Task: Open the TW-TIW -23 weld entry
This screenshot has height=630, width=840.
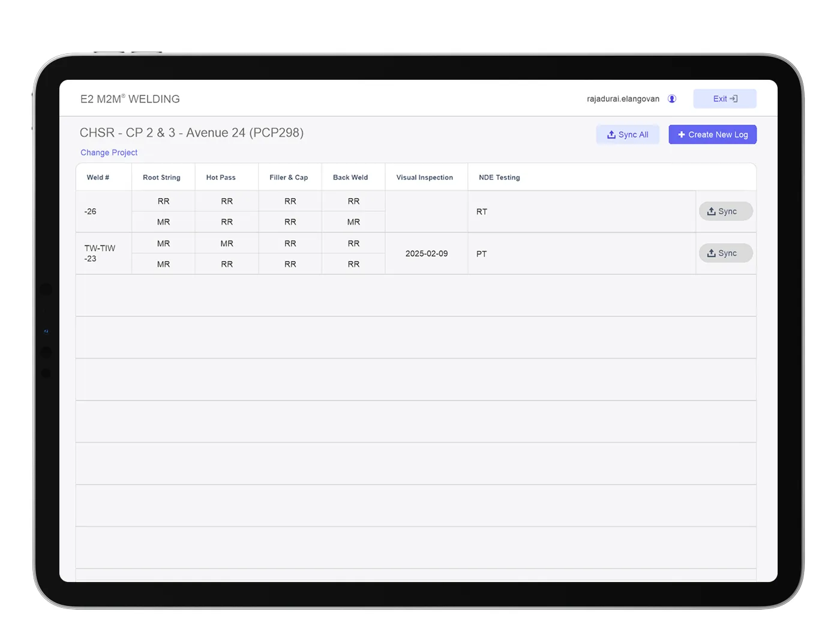Action: click(x=100, y=253)
